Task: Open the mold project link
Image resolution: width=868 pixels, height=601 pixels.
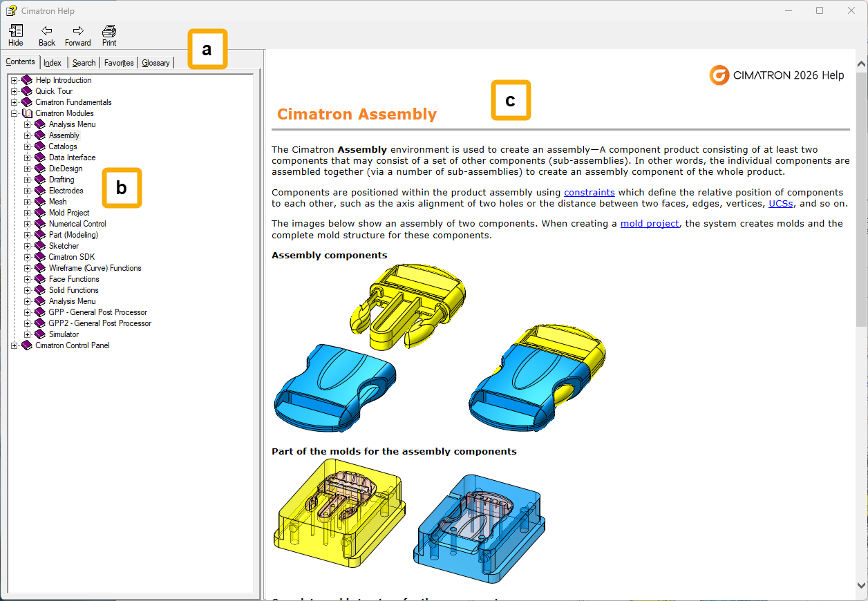Action: (649, 224)
